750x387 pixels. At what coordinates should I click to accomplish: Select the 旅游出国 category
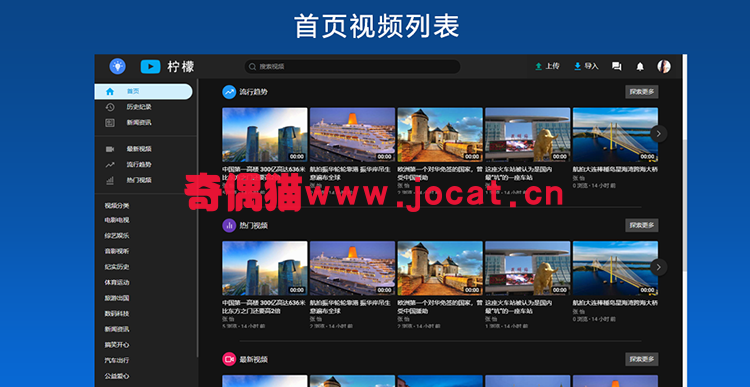click(x=117, y=299)
